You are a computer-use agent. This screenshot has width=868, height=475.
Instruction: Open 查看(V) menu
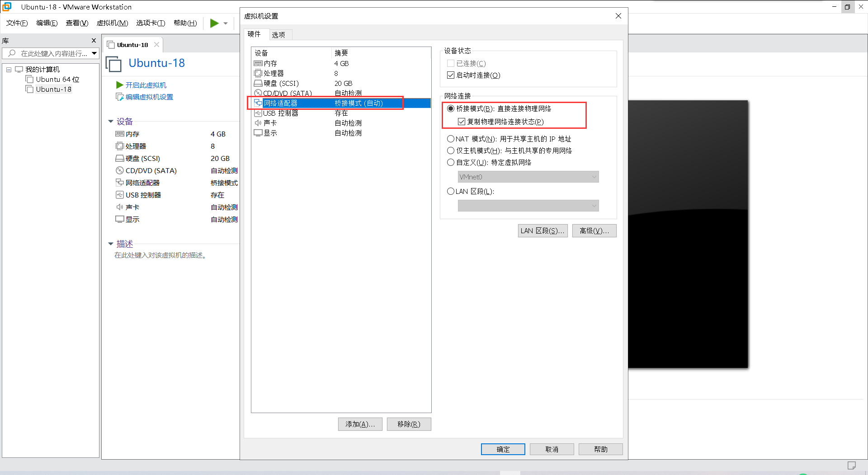(x=77, y=23)
